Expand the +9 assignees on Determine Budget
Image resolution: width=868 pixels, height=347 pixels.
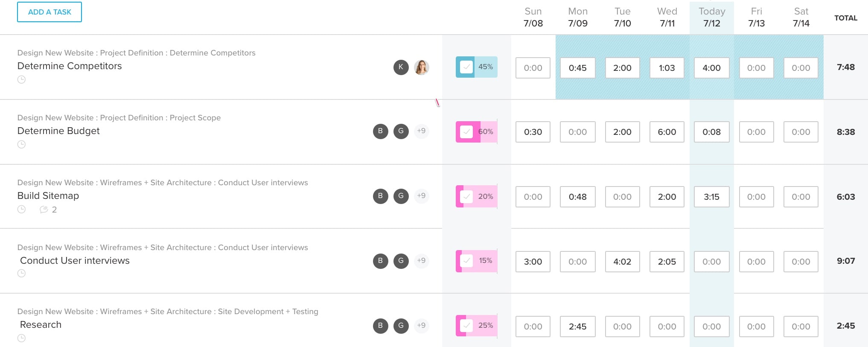pyautogui.click(x=422, y=131)
